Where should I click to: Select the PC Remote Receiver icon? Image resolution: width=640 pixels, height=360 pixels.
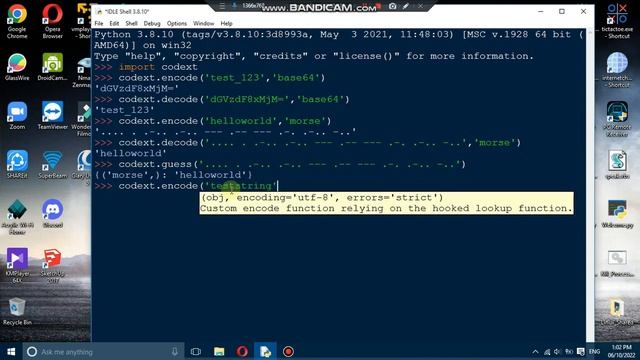(x=617, y=119)
